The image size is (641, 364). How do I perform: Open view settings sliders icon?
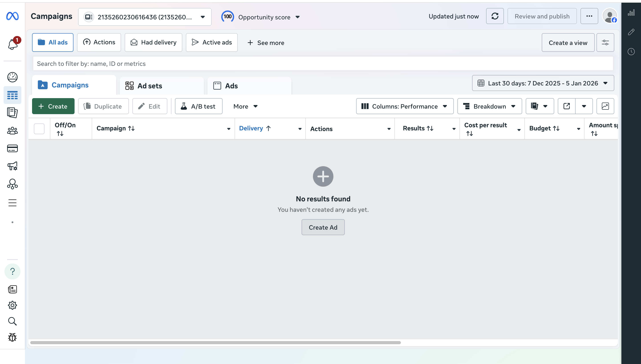pyautogui.click(x=605, y=42)
